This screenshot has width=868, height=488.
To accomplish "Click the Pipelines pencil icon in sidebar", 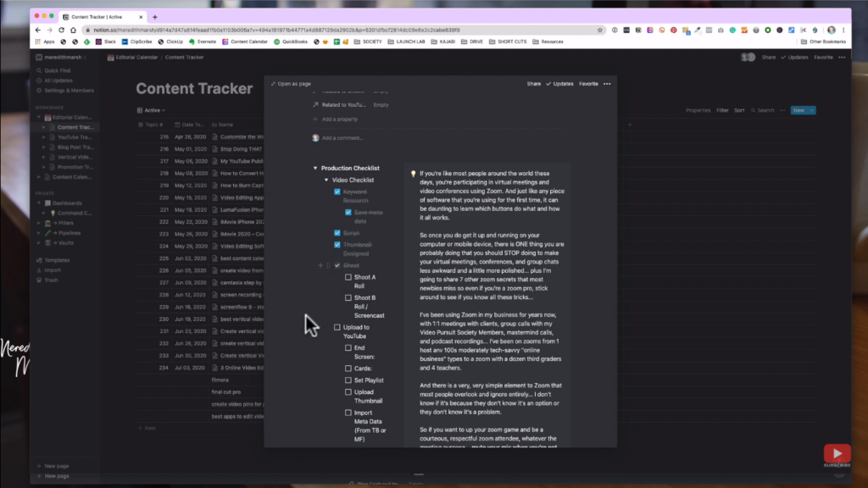I will pos(47,233).
